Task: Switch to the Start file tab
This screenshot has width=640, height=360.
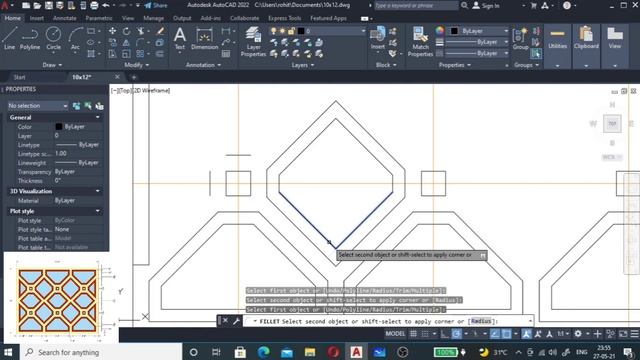Action: click(x=19, y=77)
